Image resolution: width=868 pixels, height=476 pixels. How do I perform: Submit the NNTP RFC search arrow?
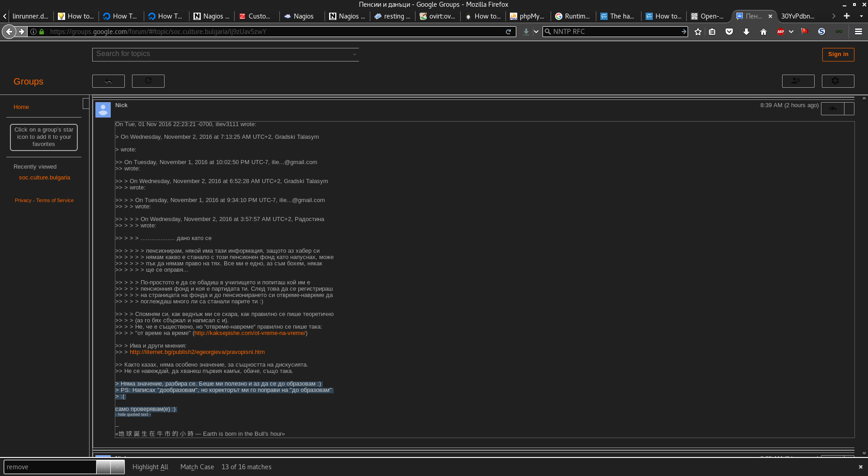(x=684, y=32)
